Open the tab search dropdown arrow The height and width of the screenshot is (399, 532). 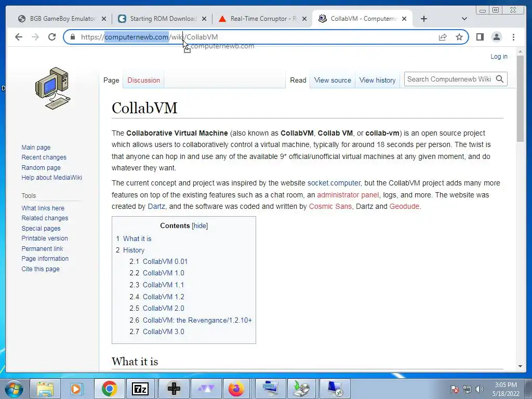point(464,19)
